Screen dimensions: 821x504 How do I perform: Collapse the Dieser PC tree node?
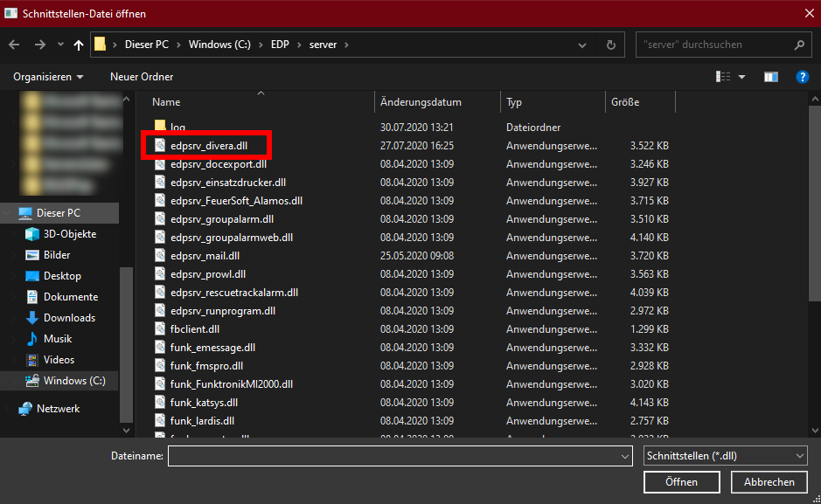tap(7, 213)
